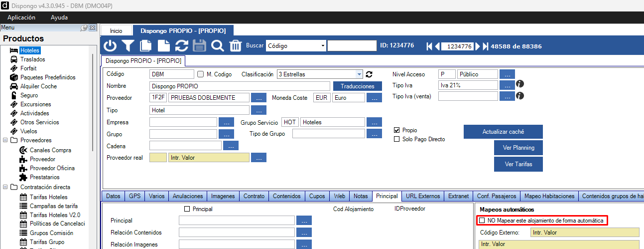
Task: Uncheck the Propio checkbox
Action: tap(397, 130)
